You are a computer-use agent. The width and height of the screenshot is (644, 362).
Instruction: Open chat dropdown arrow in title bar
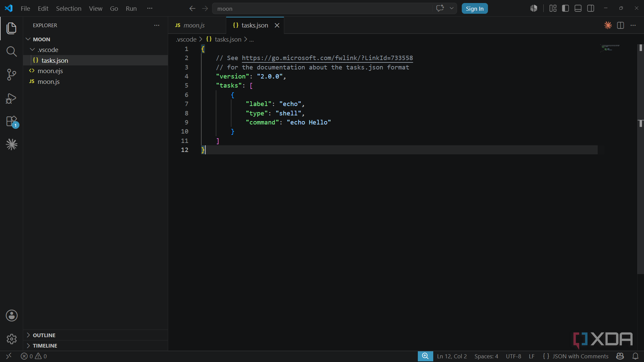click(452, 8)
